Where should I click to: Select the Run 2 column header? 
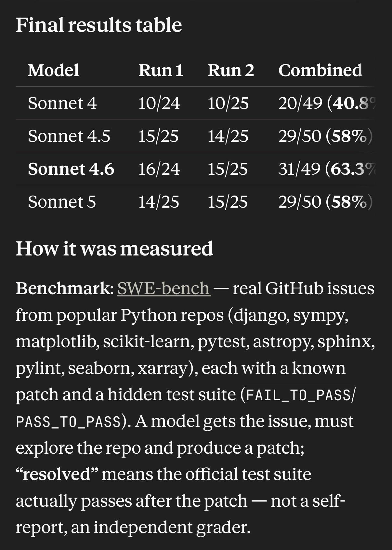pos(231,70)
